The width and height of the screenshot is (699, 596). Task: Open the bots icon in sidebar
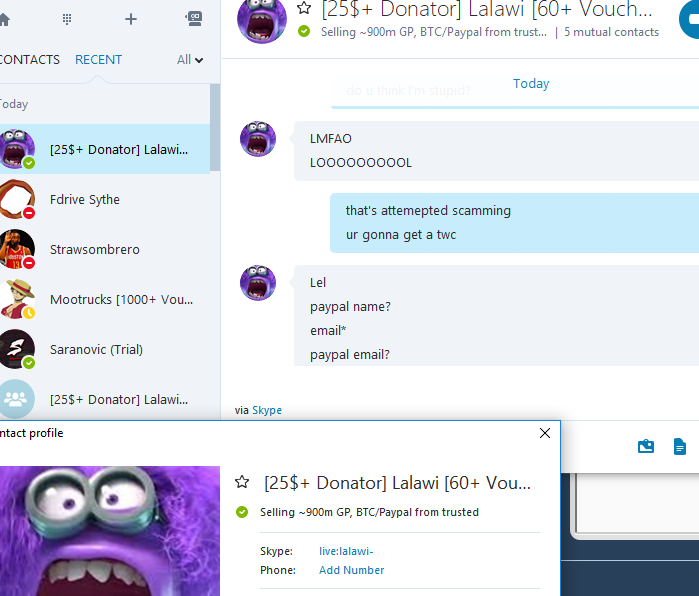pos(194,19)
